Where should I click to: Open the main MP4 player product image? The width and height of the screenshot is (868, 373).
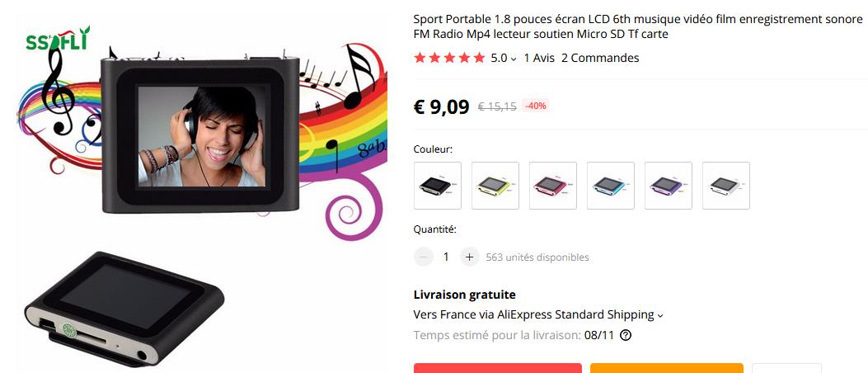[199, 135]
